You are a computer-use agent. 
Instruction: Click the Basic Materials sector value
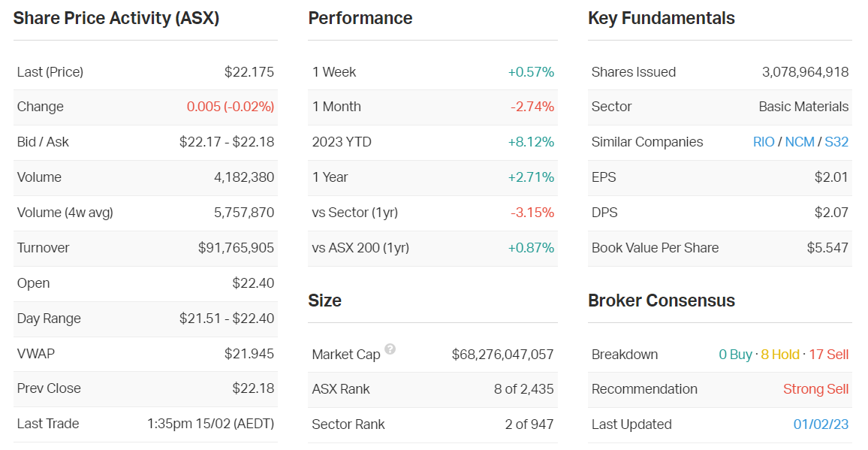coord(803,107)
